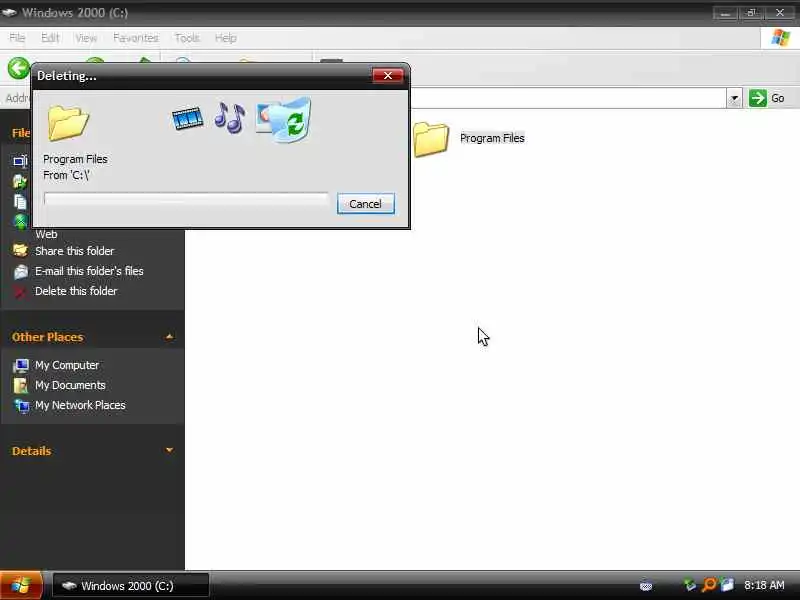Open the Tools menu
The height and width of the screenshot is (600, 800).
point(187,38)
